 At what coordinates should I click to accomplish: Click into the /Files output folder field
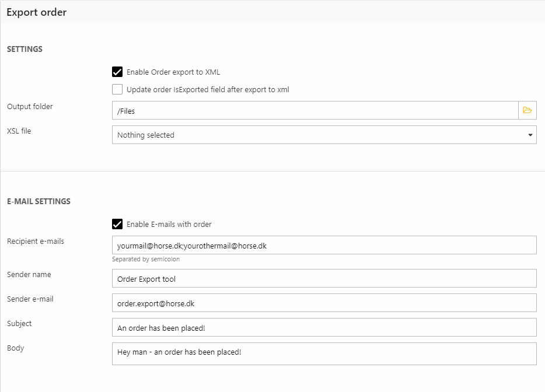coord(315,110)
